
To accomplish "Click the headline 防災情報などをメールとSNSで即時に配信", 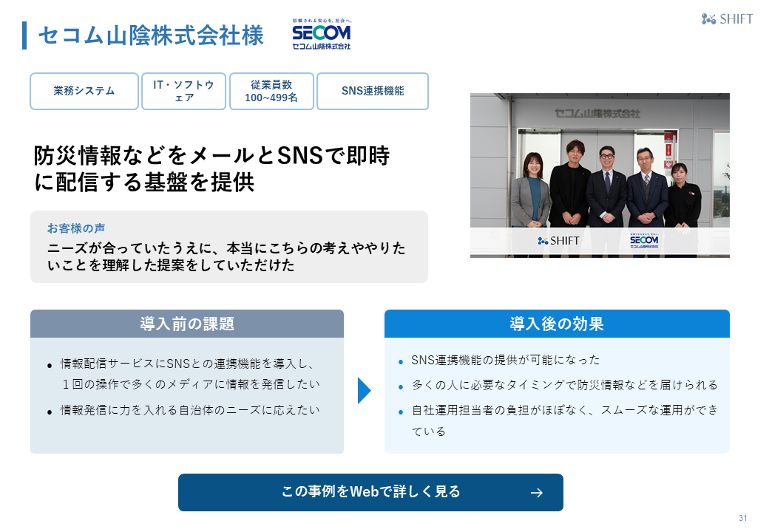I will [212, 169].
